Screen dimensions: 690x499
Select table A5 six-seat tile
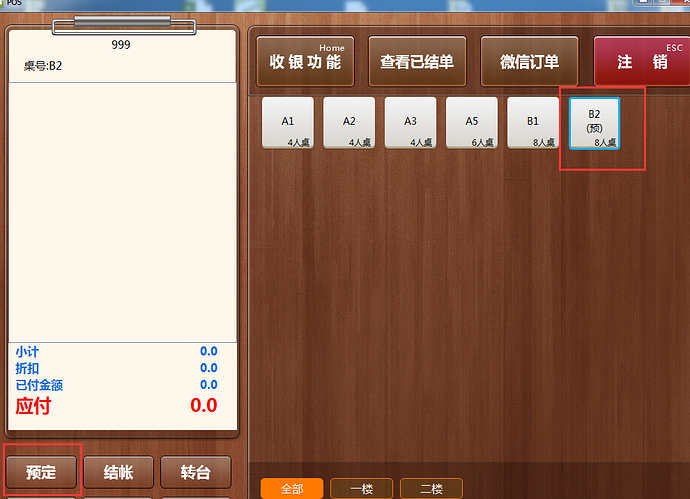tap(472, 123)
